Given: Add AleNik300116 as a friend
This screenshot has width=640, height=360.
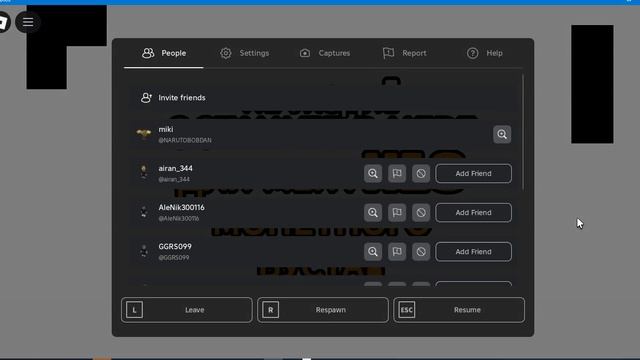Looking at the screenshot, I should (473, 213).
